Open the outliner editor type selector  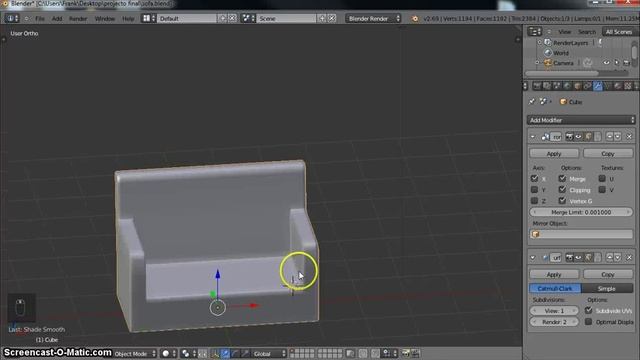[x=535, y=31]
